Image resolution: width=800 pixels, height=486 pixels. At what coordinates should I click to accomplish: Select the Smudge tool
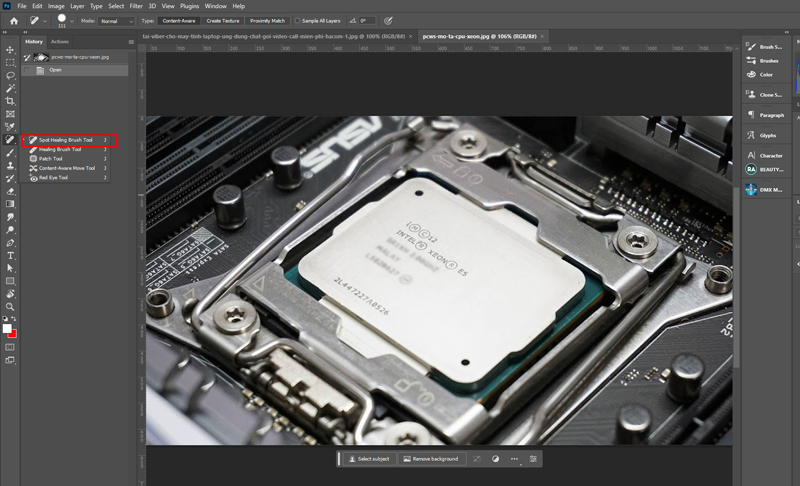[x=10, y=217]
